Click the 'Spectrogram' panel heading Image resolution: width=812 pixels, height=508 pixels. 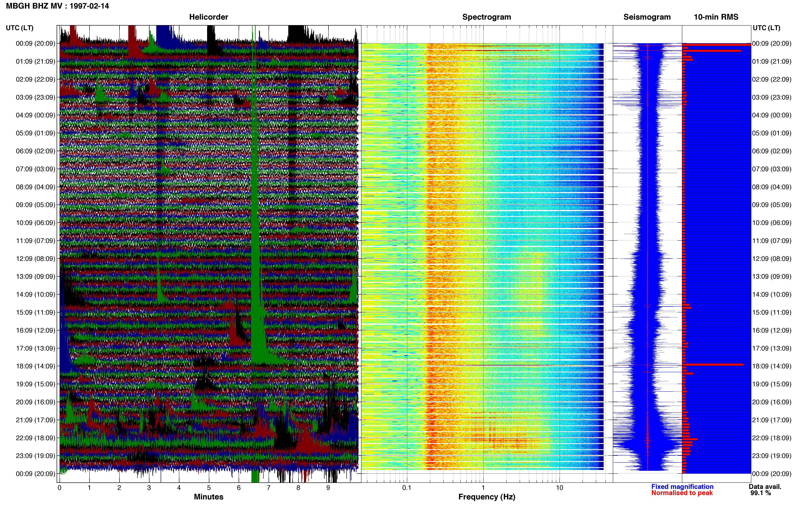(487, 17)
